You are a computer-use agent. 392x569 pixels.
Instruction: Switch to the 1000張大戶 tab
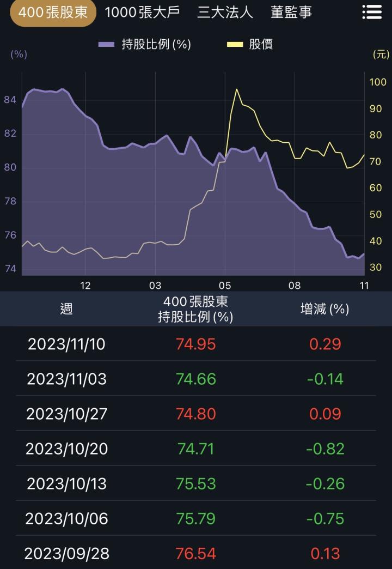142,13
